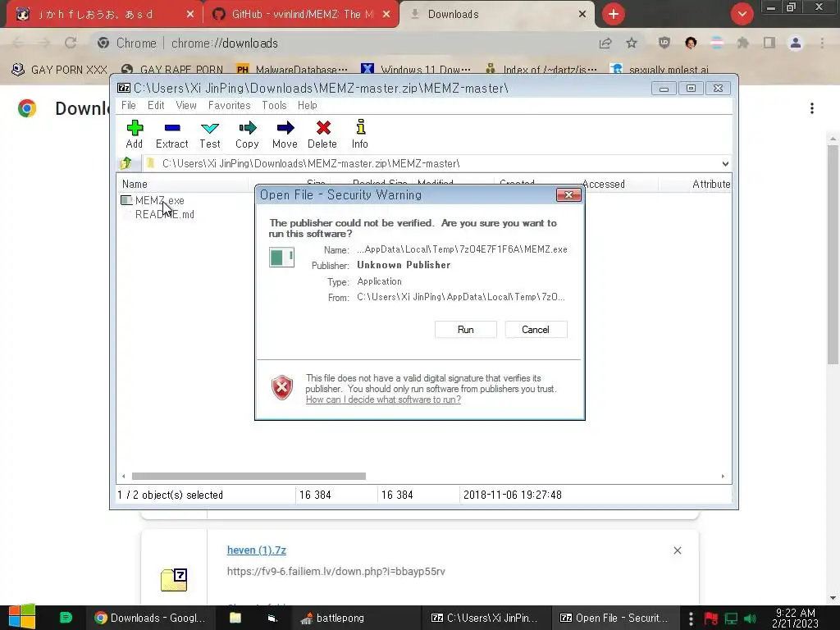Screen dimensions: 840x630
Task: Switch to Downloads - Google Chrome taskbar button
Action: click(150, 618)
